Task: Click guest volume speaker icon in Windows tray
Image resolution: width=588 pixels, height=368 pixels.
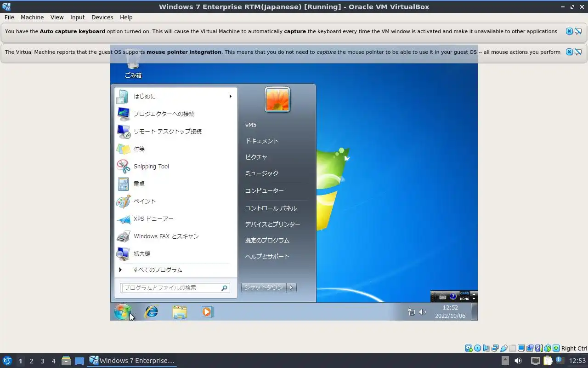Action: pyautogui.click(x=423, y=312)
